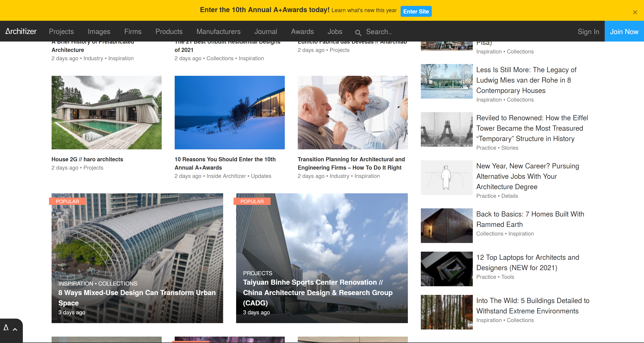Open the Eiffel Tower article thumbnail
The image size is (644, 343).
(x=446, y=129)
